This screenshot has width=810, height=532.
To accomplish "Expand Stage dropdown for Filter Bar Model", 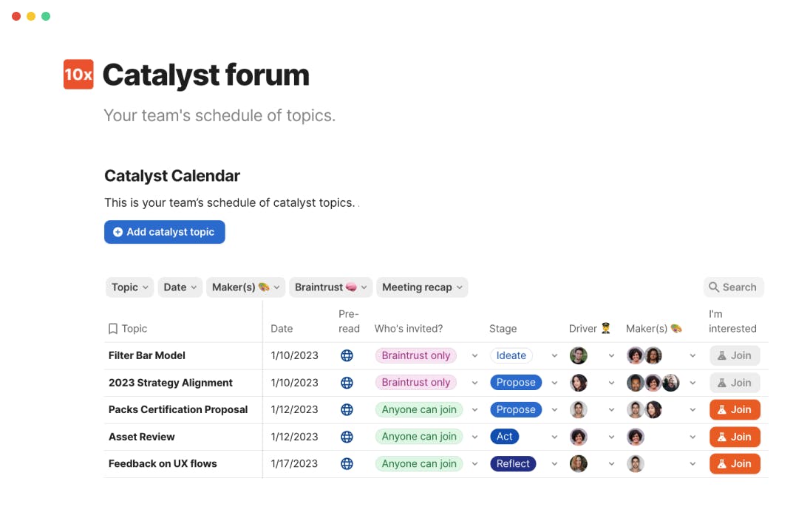I will 554,356.
